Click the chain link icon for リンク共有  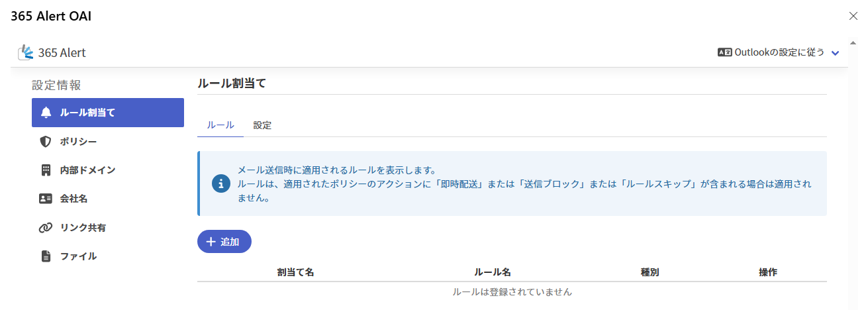[x=46, y=228]
